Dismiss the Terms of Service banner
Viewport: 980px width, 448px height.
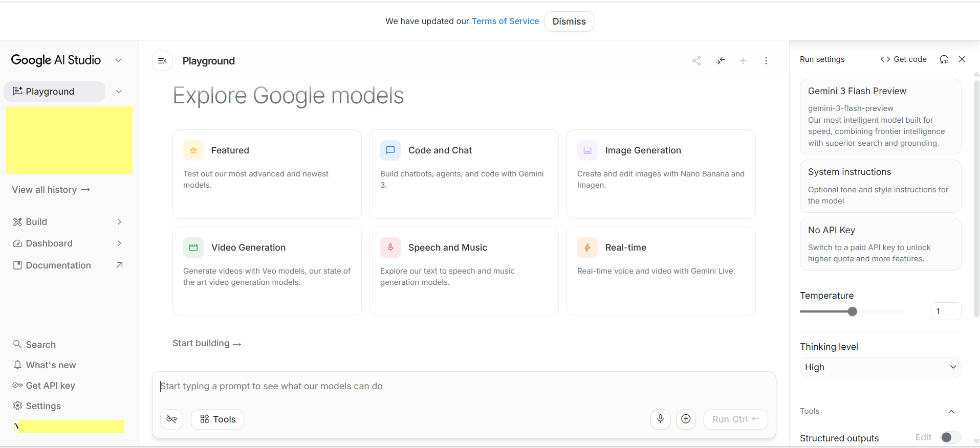pyautogui.click(x=569, y=21)
